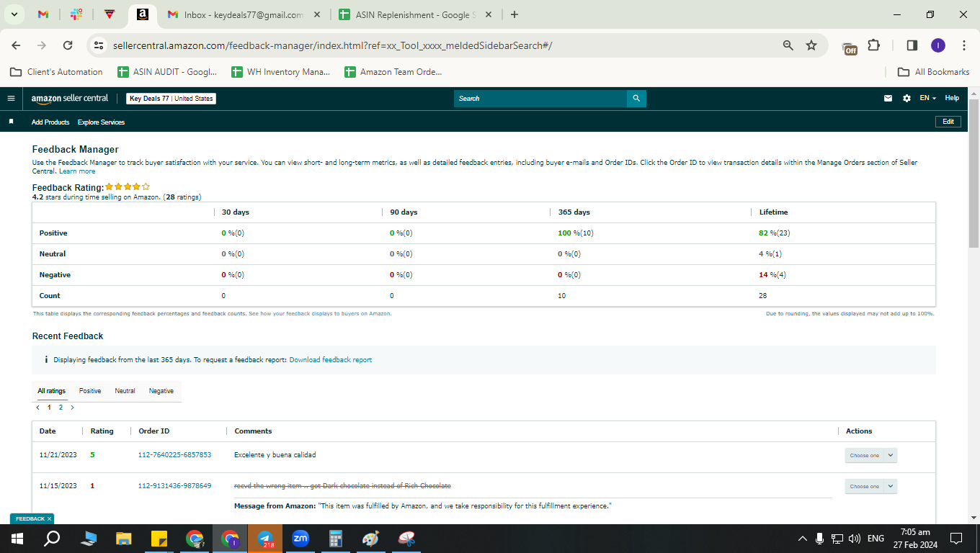
Task: Toggle the Chrome side panel icon
Action: pos(912,45)
